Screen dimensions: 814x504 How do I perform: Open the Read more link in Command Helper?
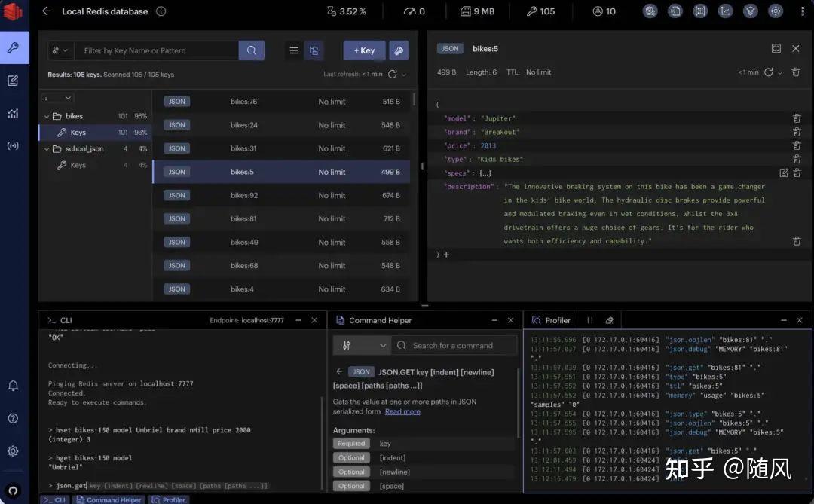point(402,411)
